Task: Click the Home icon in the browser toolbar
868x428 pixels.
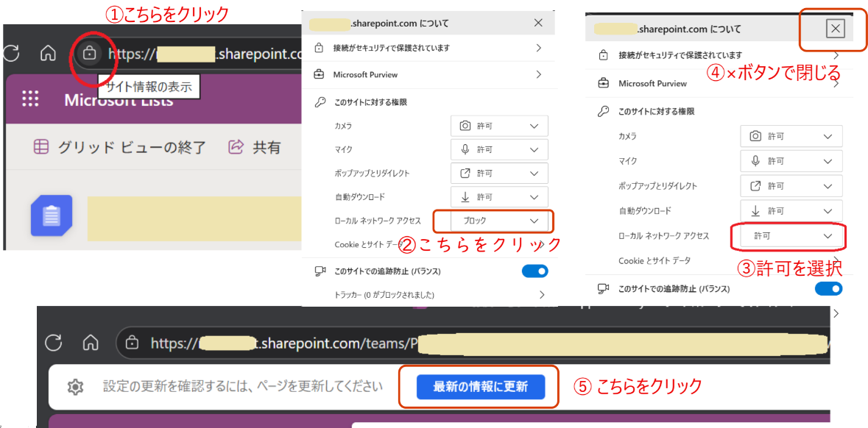Action: (48, 53)
